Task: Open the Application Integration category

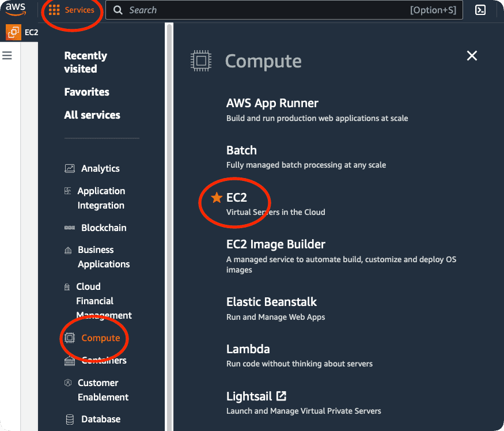Action: pos(101,198)
